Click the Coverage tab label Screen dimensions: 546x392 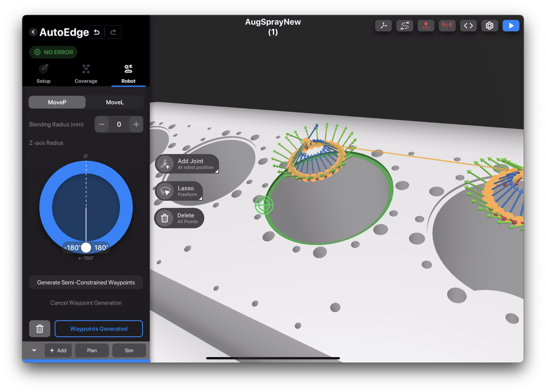(86, 81)
